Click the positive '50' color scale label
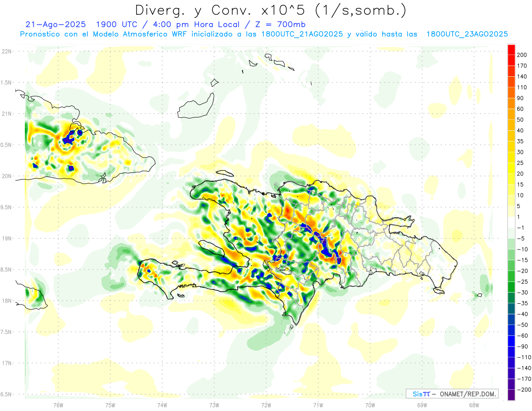This screenshot has height=411, width=532. click(x=521, y=120)
